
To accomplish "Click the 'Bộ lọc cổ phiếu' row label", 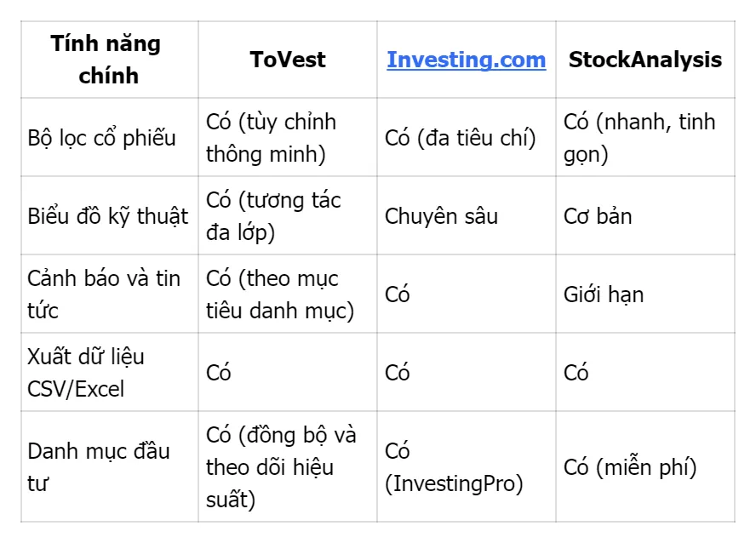I will coord(102,138).
